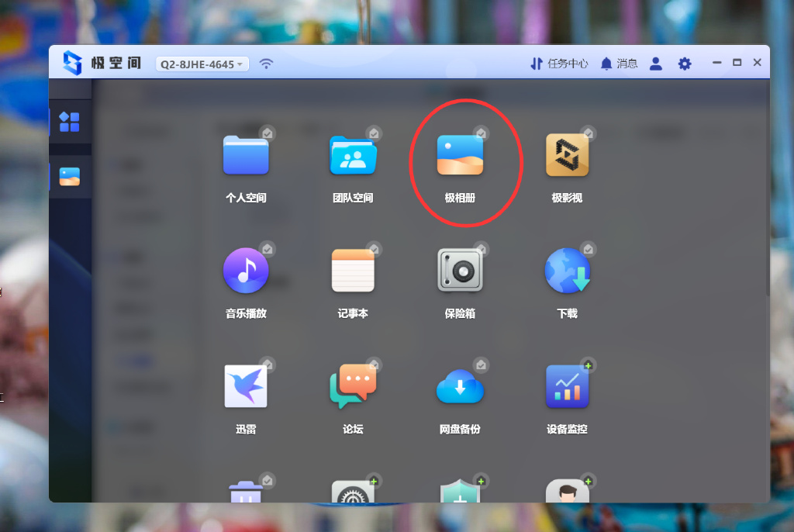Open the 设备监控 device monitor app

tap(568, 385)
